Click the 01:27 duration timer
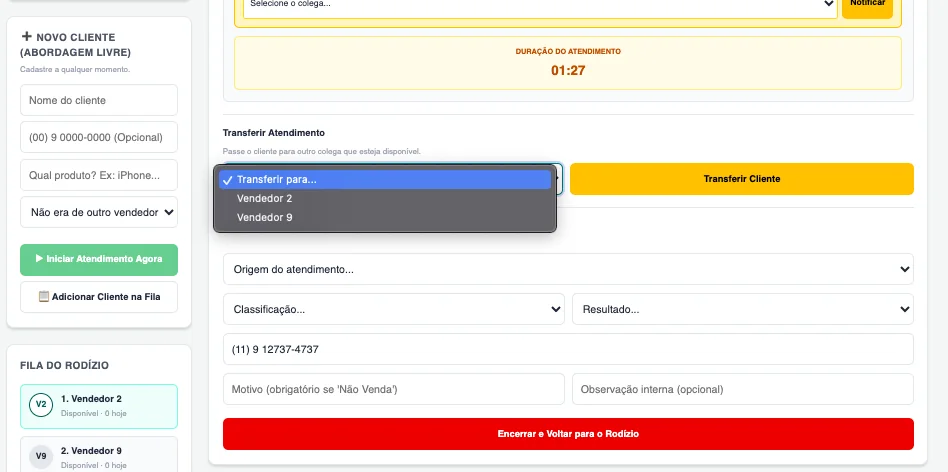This screenshot has height=472, width=948. [568, 71]
